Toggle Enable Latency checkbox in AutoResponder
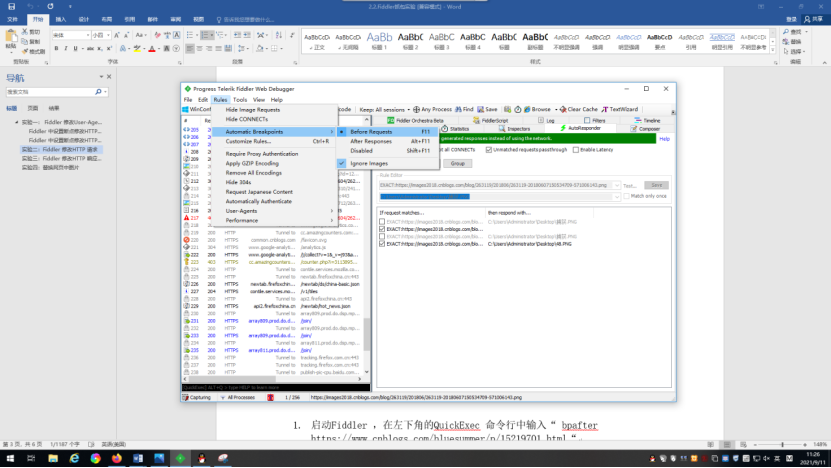 coord(576,150)
